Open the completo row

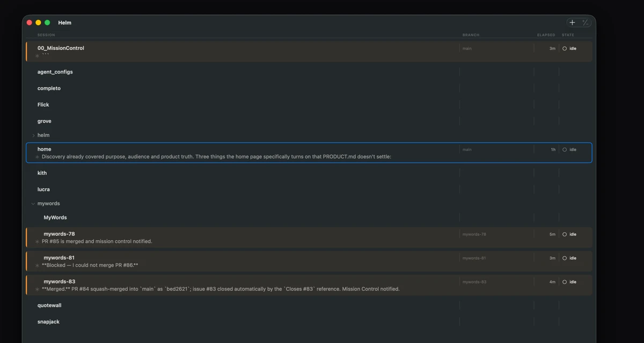309,88
